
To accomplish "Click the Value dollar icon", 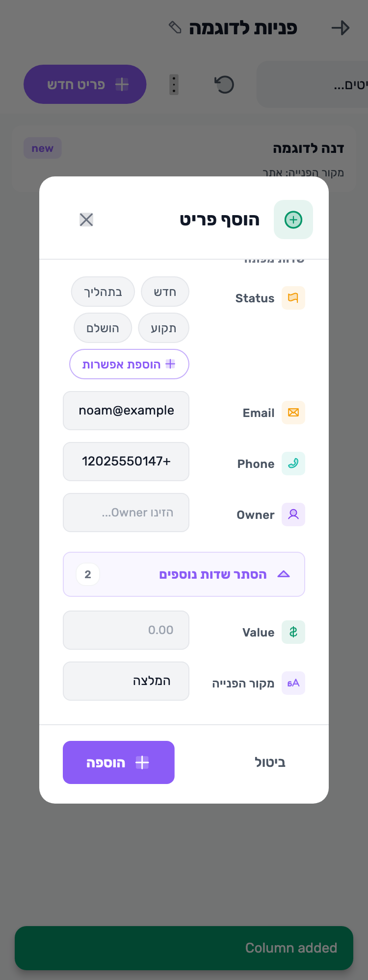I will 293,632.
